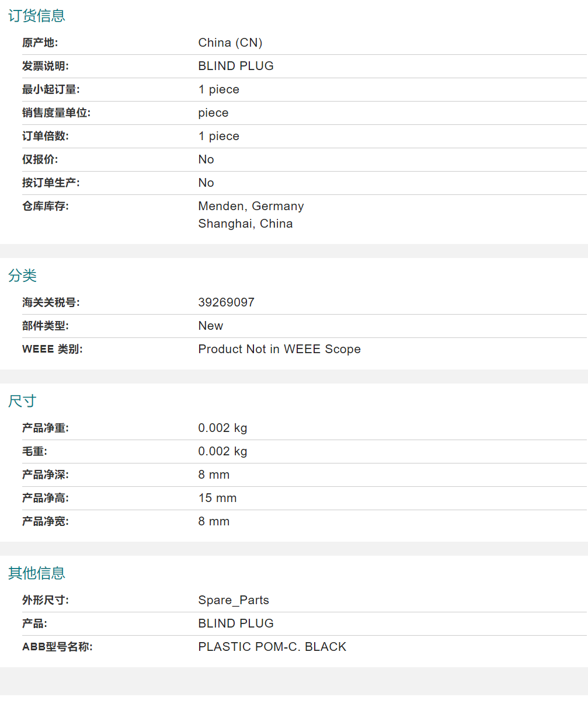Screen dimensions: 588x711
Task: Click the PLASTIC POM-C. BLACK type name
Action: 272,647
